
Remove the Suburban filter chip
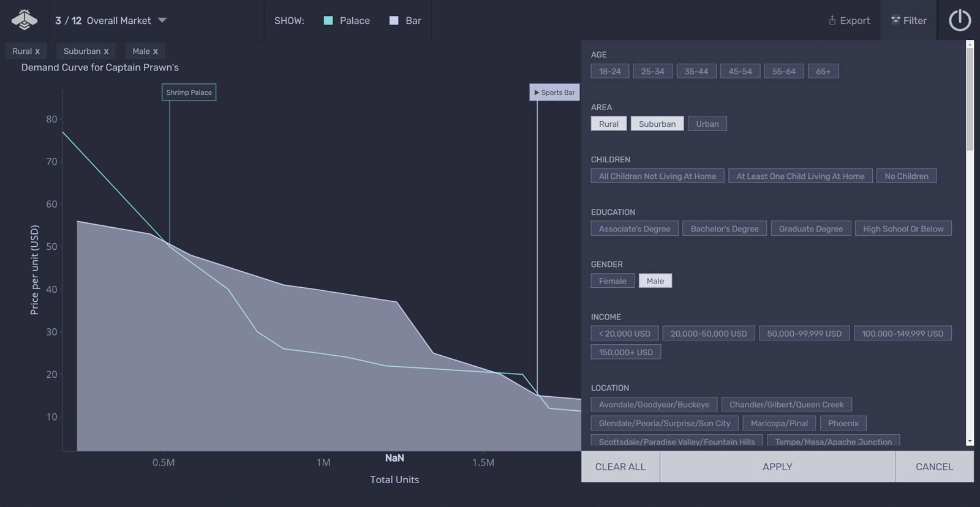tap(106, 51)
